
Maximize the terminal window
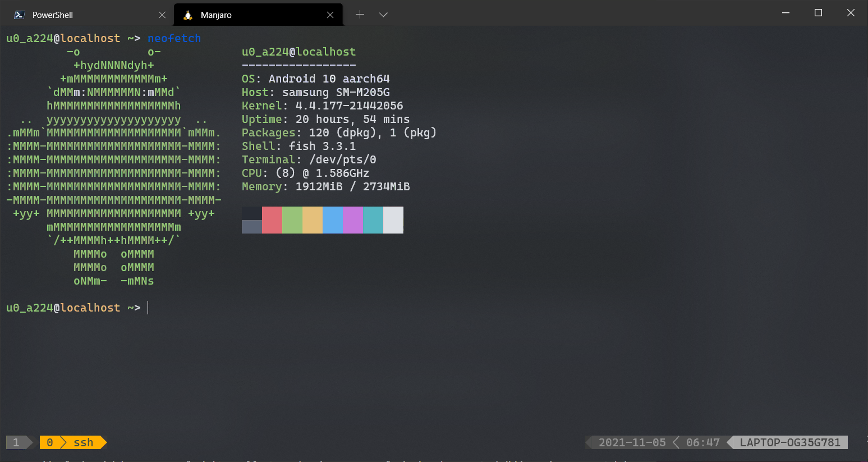818,13
